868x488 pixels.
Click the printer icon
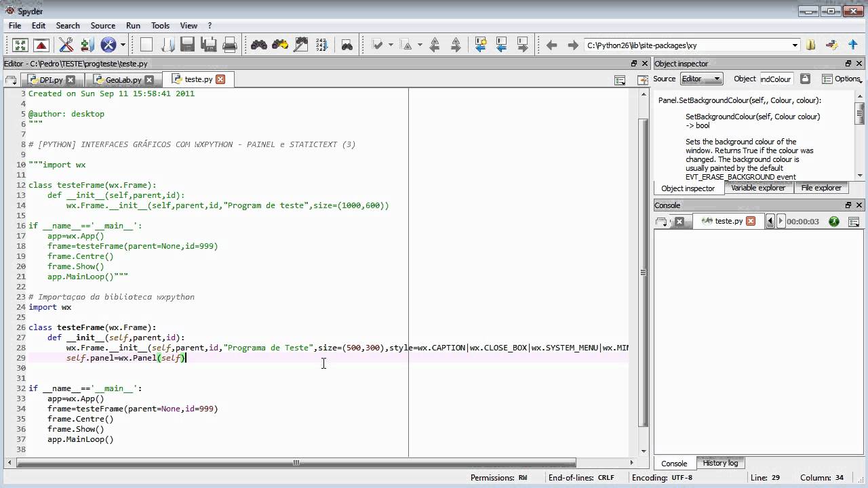[230, 45]
